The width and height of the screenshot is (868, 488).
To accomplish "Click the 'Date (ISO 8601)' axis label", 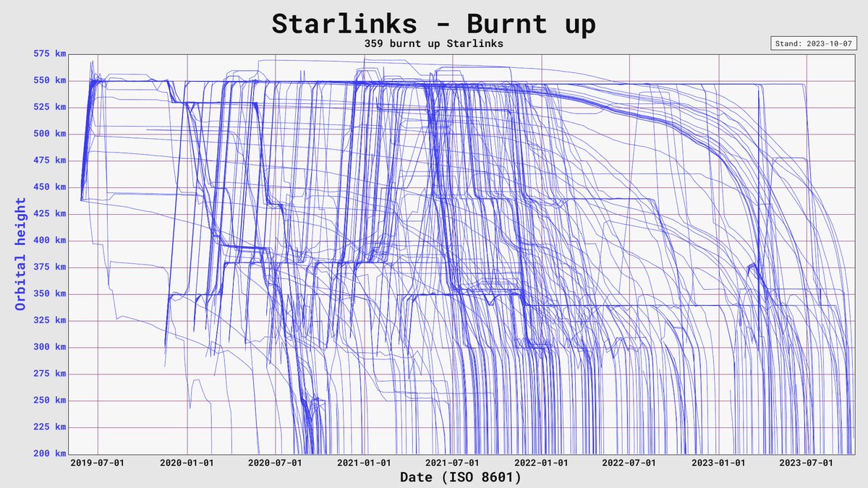I will tap(460, 477).
